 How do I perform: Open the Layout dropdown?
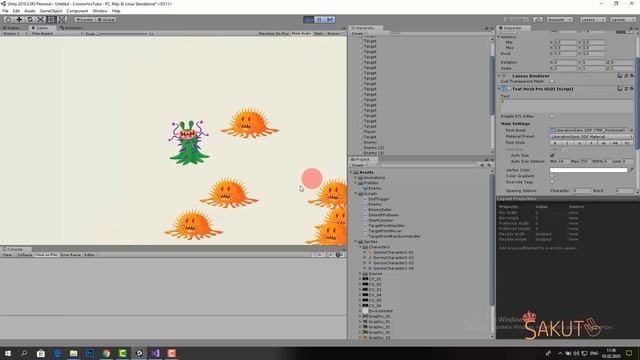point(622,20)
